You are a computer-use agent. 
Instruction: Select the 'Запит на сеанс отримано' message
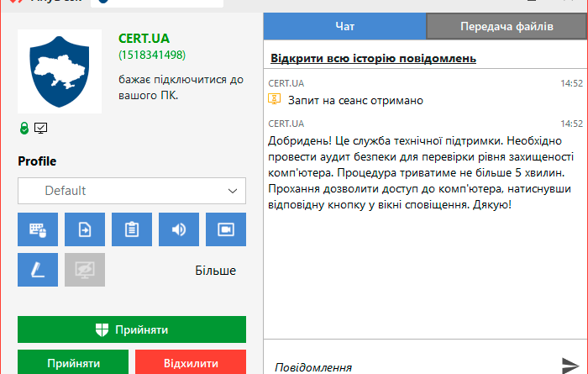click(x=355, y=101)
